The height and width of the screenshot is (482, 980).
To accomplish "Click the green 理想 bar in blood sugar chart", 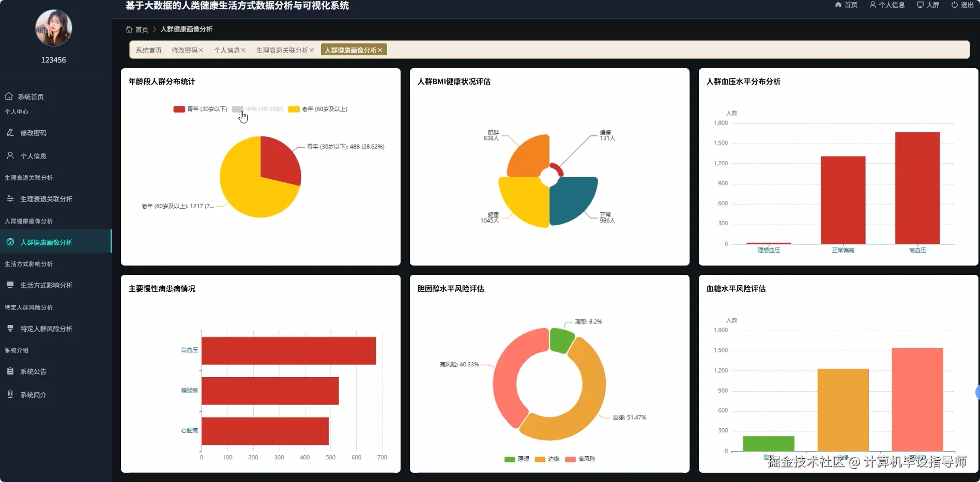I will point(769,443).
